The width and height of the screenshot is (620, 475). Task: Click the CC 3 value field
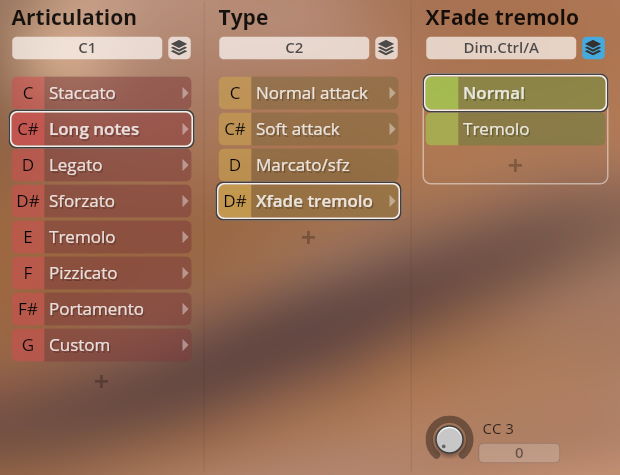519,453
